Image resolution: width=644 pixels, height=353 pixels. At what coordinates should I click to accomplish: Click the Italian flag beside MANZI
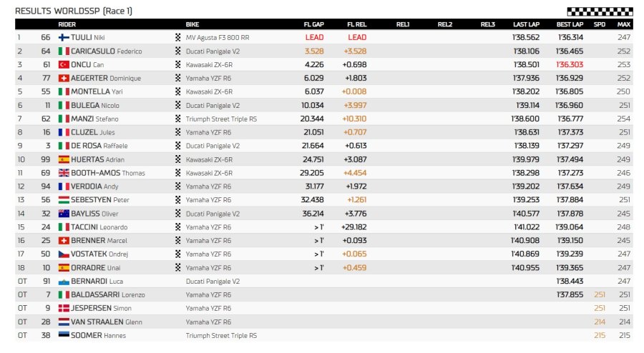(64, 119)
